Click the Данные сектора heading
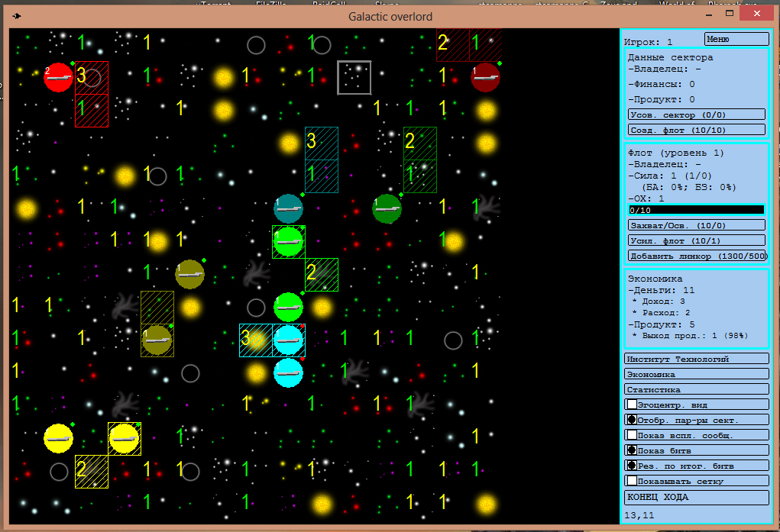 pyautogui.click(x=671, y=57)
